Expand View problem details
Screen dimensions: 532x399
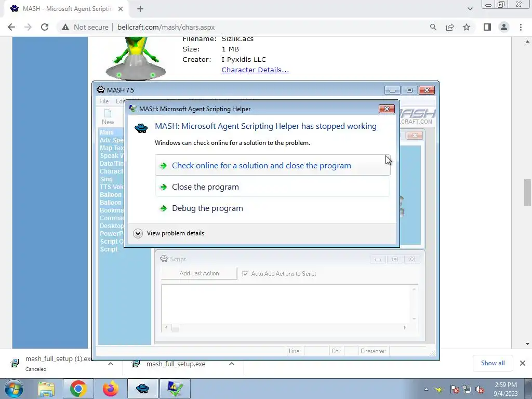pos(169,233)
